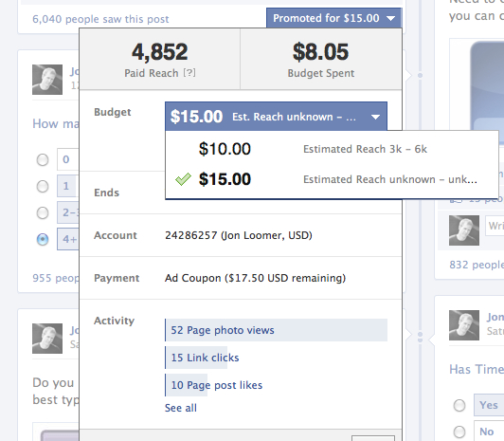
Task: Click profile avatar on Has Time… post
Action: coord(464,325)
